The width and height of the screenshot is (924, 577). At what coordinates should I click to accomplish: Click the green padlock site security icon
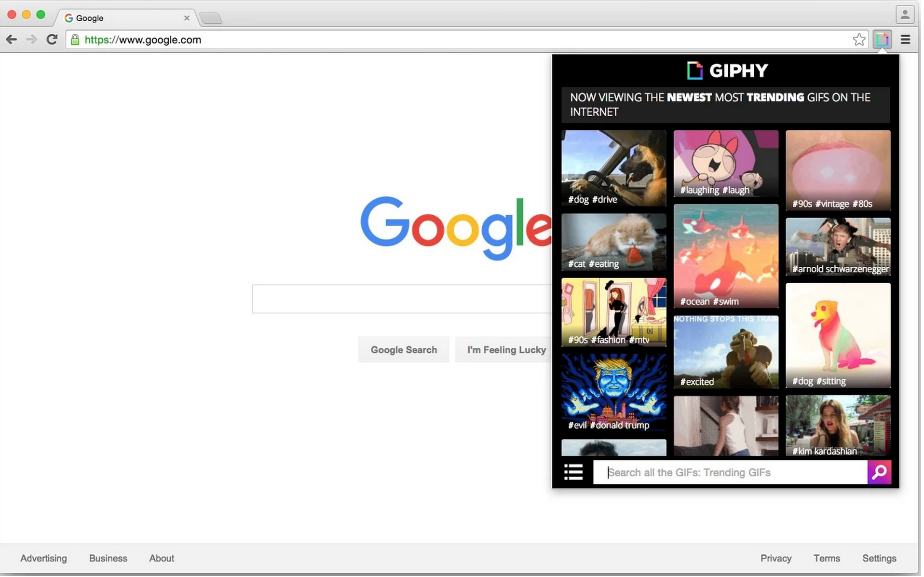pyautogui.click(x=75, y=40)
